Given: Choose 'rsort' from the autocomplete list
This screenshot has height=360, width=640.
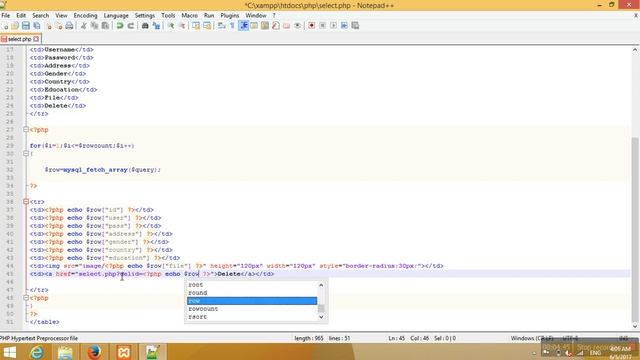Looking at the screenshot, I should [x=252, y=317].
